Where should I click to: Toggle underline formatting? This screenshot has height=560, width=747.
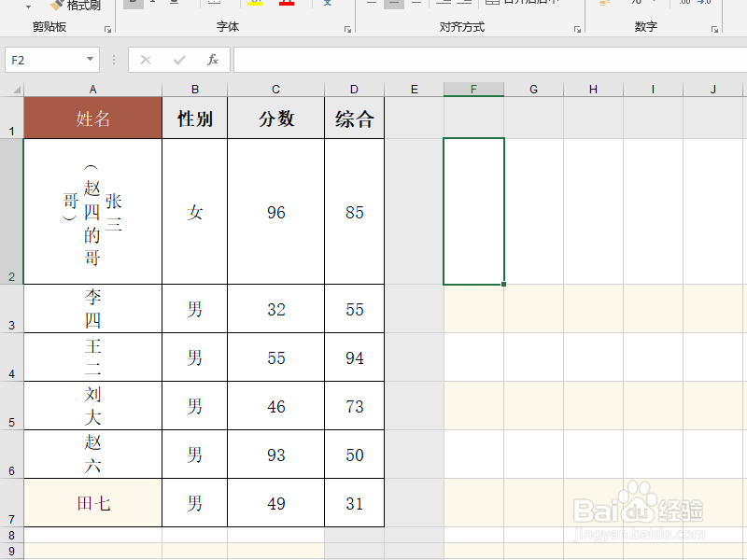(x=172, y=4)
